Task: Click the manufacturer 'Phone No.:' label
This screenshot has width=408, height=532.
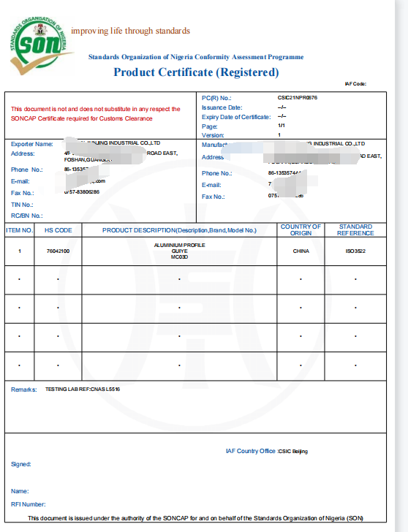Action: pos(217,173)
